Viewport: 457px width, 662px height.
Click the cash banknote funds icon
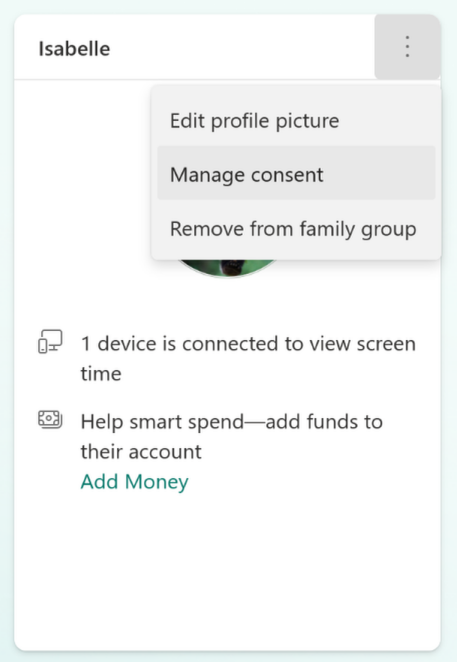pos(50,420)
